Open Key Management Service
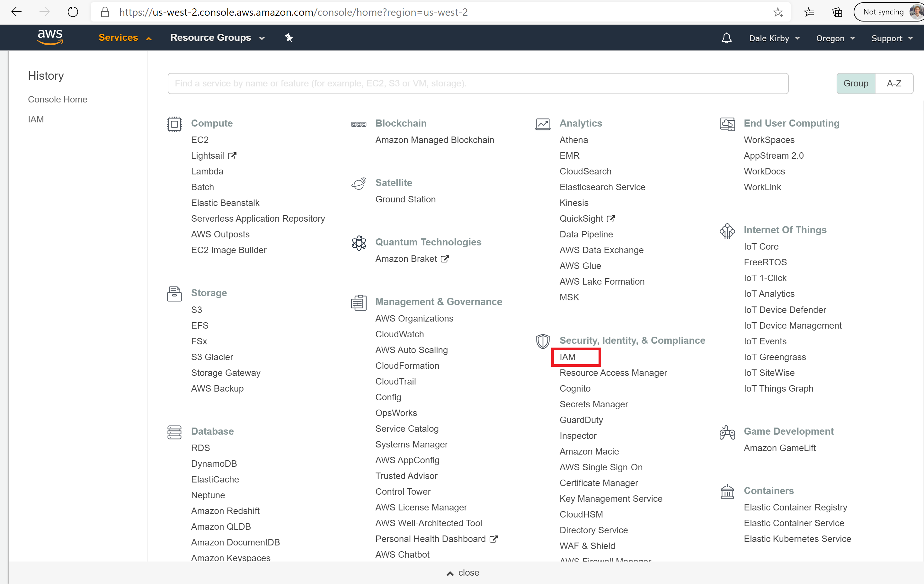This screenshot has width=924, height=584. pos(611,499)
